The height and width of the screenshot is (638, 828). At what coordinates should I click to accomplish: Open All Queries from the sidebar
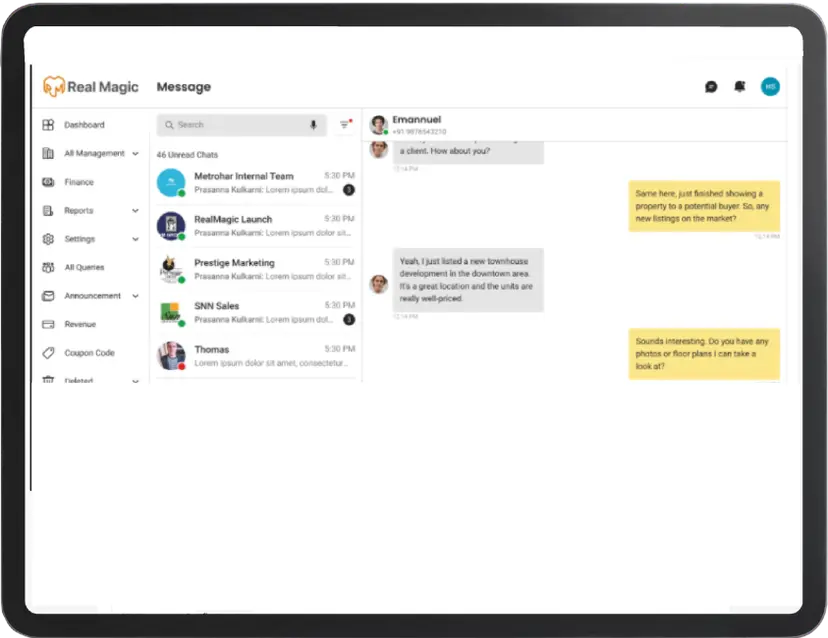83,267
